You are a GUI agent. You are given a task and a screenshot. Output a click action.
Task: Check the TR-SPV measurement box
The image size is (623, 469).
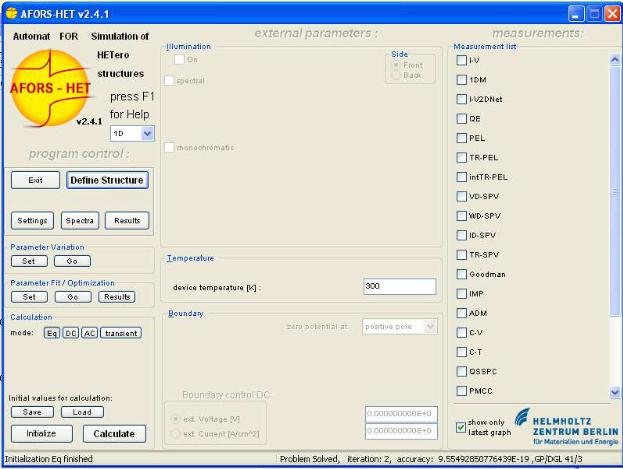point(461,255)
